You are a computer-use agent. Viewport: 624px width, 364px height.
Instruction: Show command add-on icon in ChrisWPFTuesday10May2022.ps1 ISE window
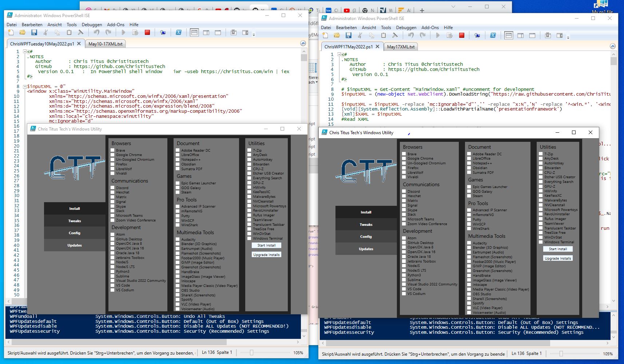pos(246,33)
